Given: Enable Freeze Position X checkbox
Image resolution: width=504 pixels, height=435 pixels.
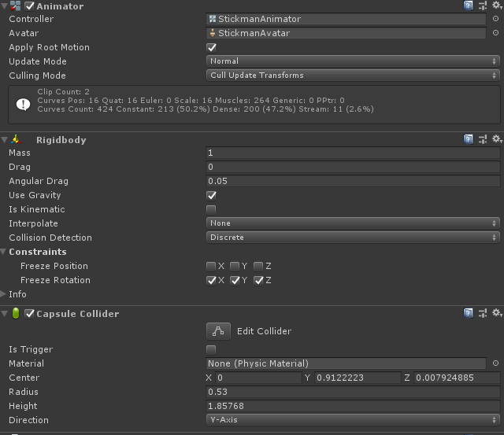Looking at the screenshot, I should (x=211, y=266).
